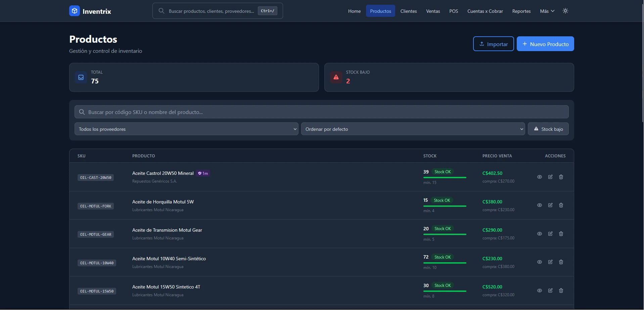Click the OIL-CAST-20W50 SKU tag

[x=96, y=178]
